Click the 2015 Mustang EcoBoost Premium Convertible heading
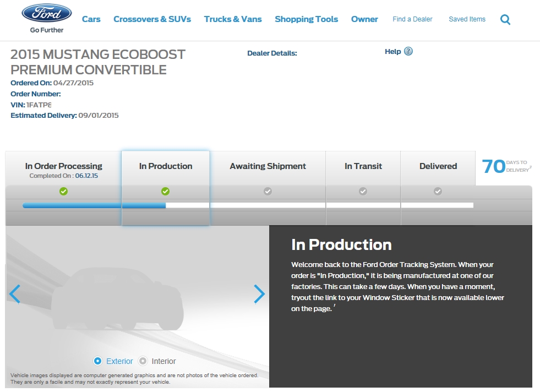The height and width of the screenshot is (392, 540). click(x=98, y=62)
